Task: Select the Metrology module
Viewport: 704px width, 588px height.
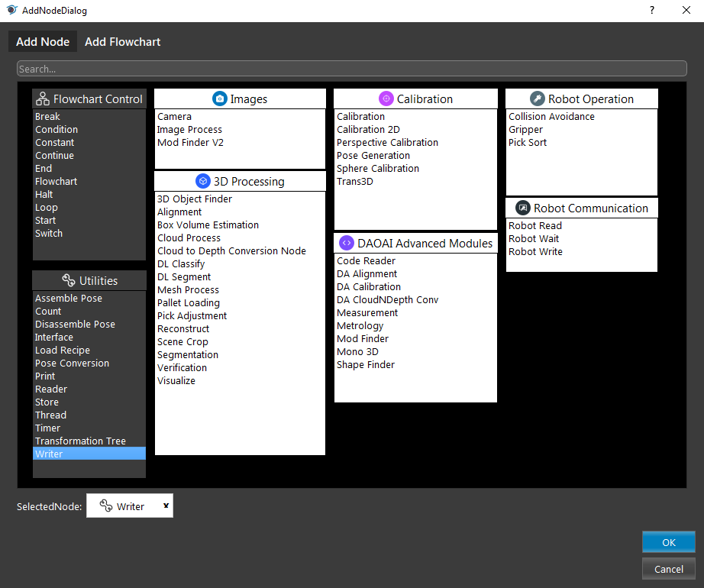Action: [360, 326]
